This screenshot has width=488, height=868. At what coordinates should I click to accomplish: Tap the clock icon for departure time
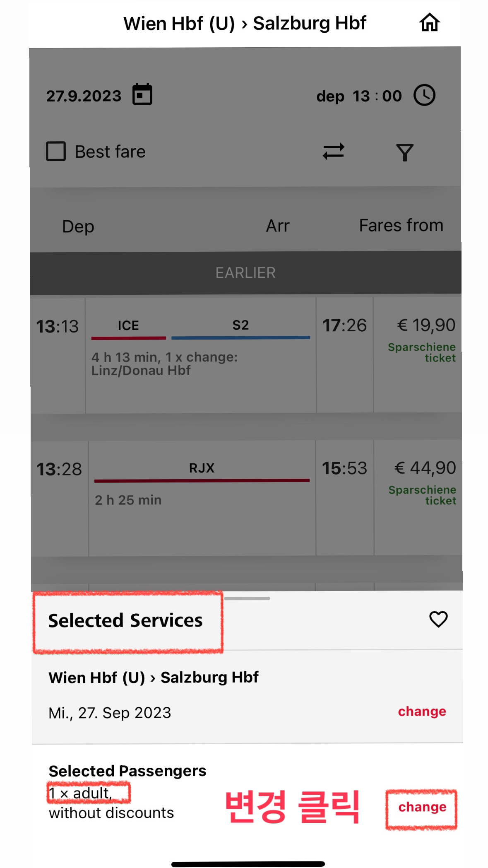coord(424,95)
